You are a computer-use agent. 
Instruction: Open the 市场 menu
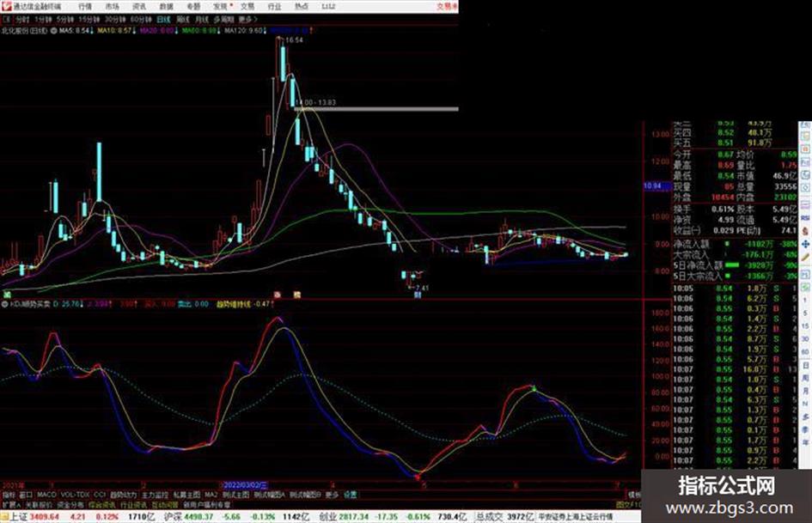[x=112, y=6]
